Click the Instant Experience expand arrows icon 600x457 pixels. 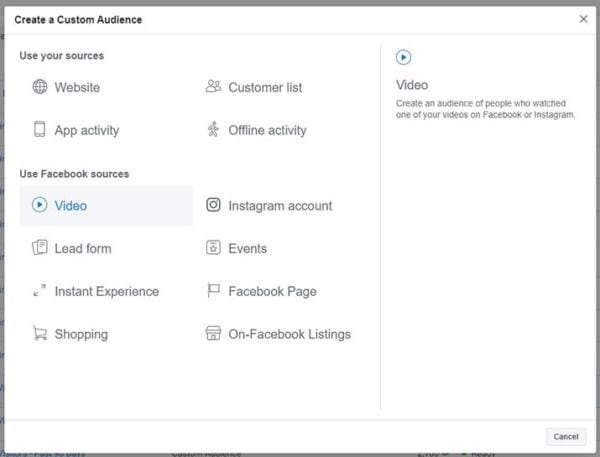pyautogui.click(x=39, y=291)
